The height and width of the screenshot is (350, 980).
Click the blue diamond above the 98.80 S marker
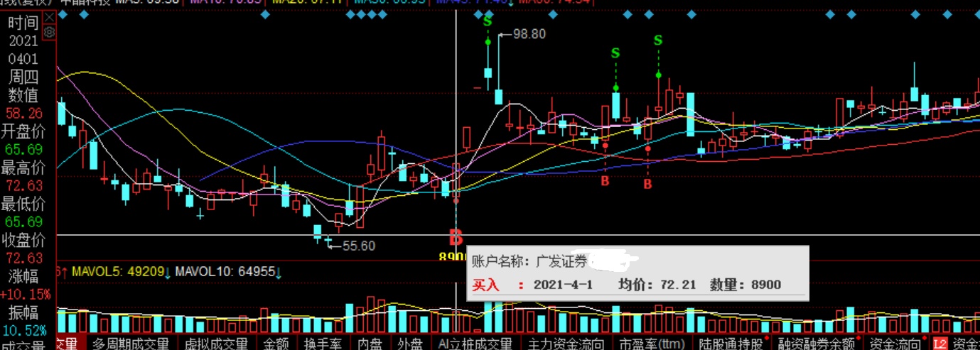click(488, 14)
